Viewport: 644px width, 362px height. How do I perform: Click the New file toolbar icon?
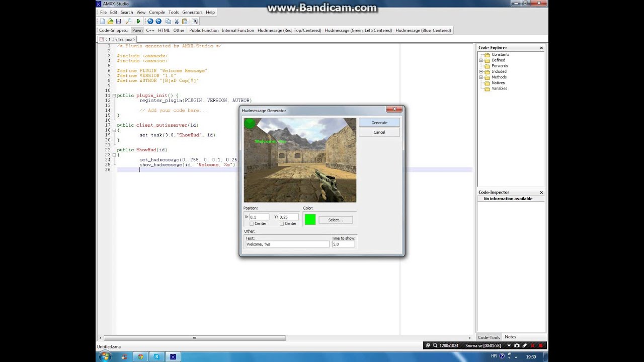pos(102,21)
